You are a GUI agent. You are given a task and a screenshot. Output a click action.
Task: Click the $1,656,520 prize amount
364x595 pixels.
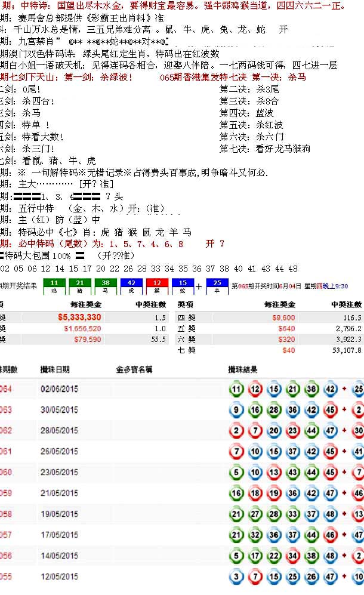coord(82,329)
